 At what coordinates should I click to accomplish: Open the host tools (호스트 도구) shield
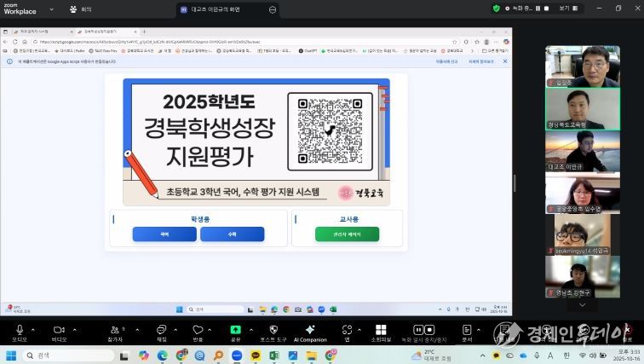click(273, 330)
